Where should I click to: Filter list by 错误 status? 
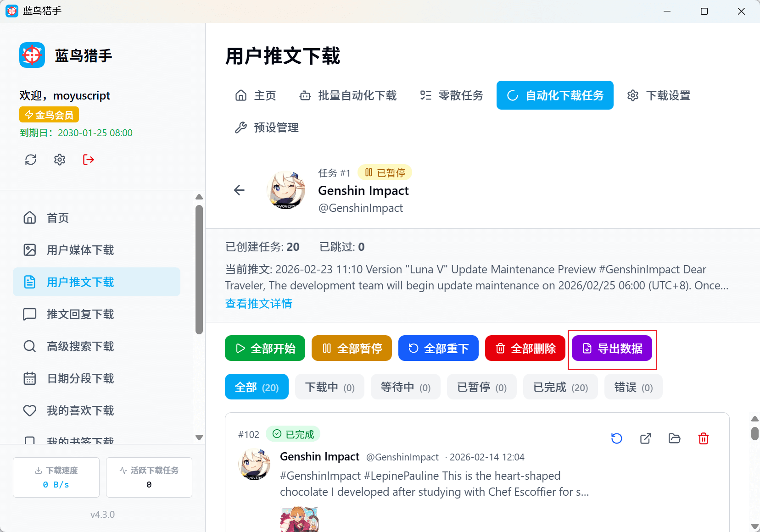pos(633,387)
